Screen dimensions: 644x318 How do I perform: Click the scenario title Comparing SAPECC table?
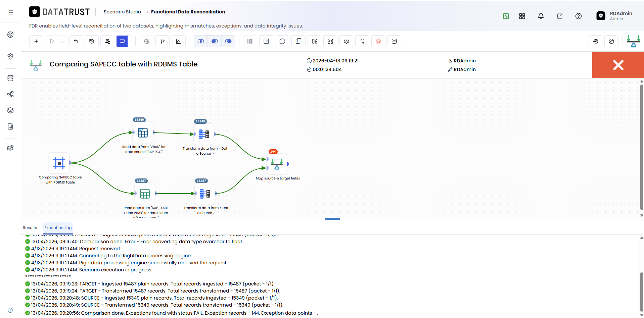[124, 64]
